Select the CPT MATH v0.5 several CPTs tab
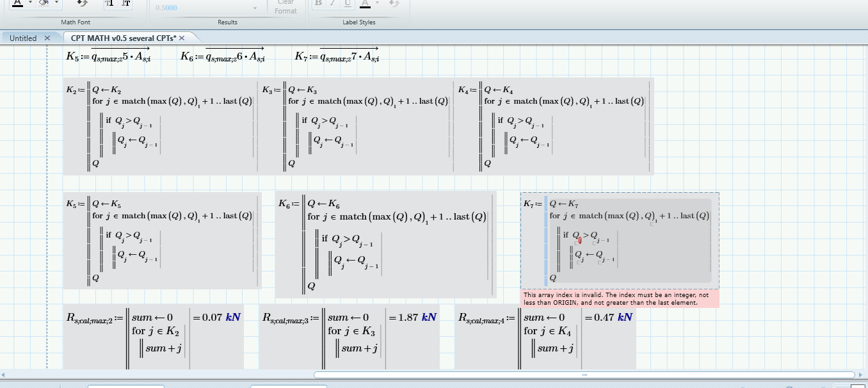868x388 pixels. coord(124,38)
